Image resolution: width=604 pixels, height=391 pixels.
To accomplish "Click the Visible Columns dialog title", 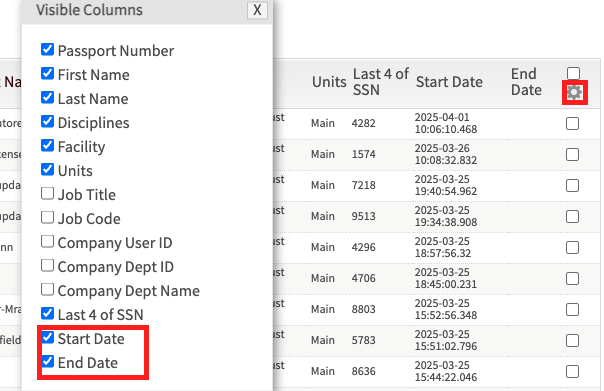I will coord(89,10).
